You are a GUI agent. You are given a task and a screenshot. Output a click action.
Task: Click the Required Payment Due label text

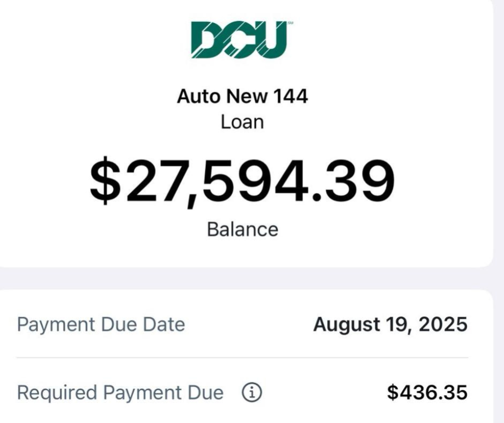pyautogui.click(x=120, y=393)
